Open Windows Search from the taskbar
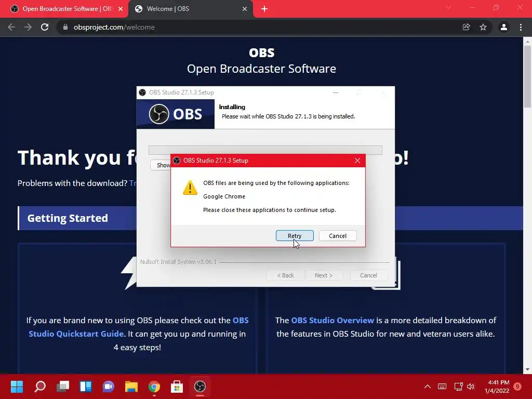The width and height of the screenshot is (532, 399). [40, 387]
